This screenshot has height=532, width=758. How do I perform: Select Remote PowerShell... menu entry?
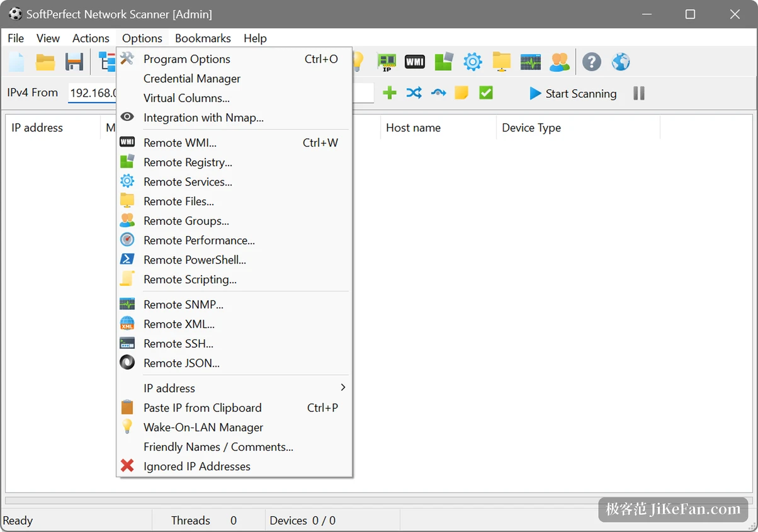pos(234,260)
